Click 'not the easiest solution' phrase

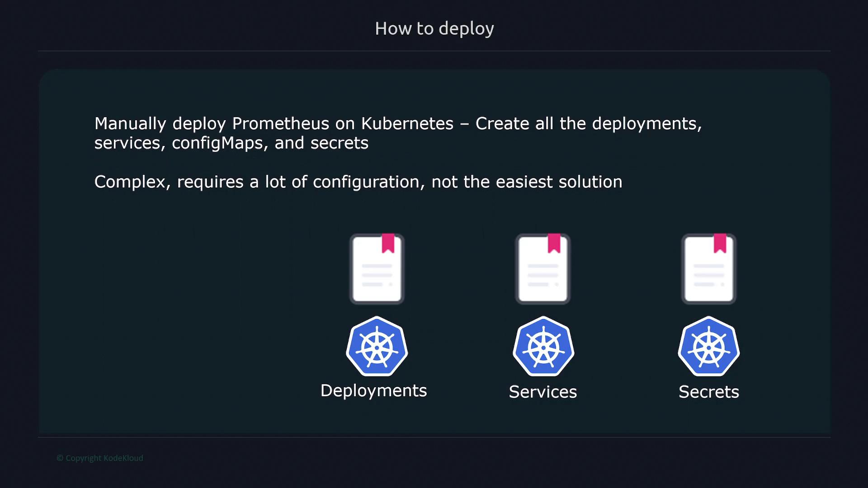pos(527,182)
